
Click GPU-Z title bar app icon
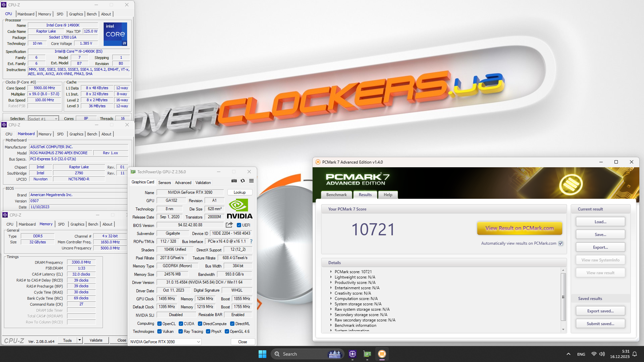pos(133,172)
